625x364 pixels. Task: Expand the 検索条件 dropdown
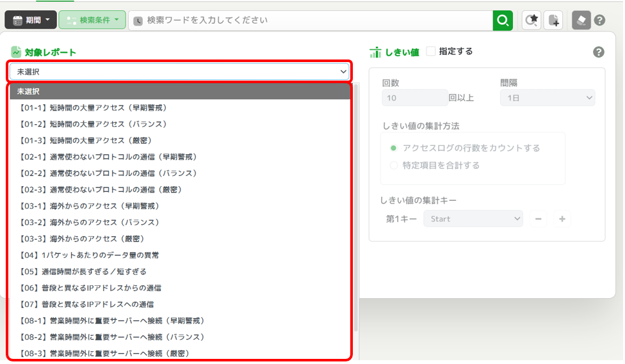pyautogui.click(x=92, y=20)
